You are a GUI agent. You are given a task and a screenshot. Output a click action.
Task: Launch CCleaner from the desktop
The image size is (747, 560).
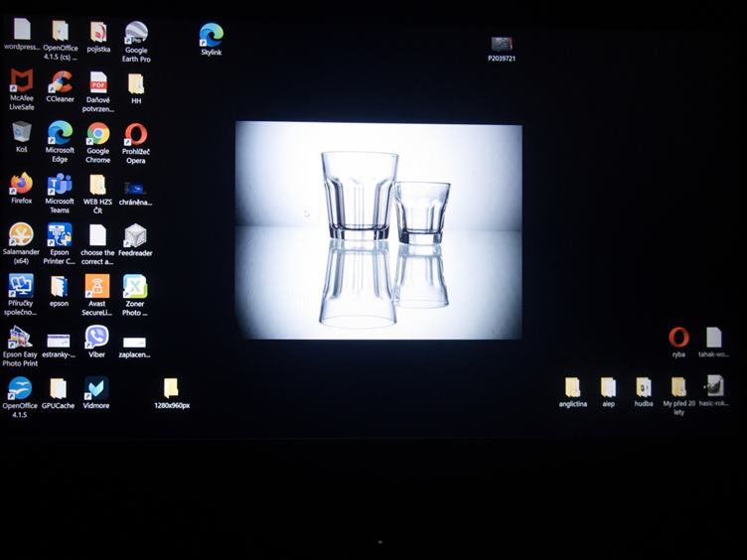click(x=60, y=81)
